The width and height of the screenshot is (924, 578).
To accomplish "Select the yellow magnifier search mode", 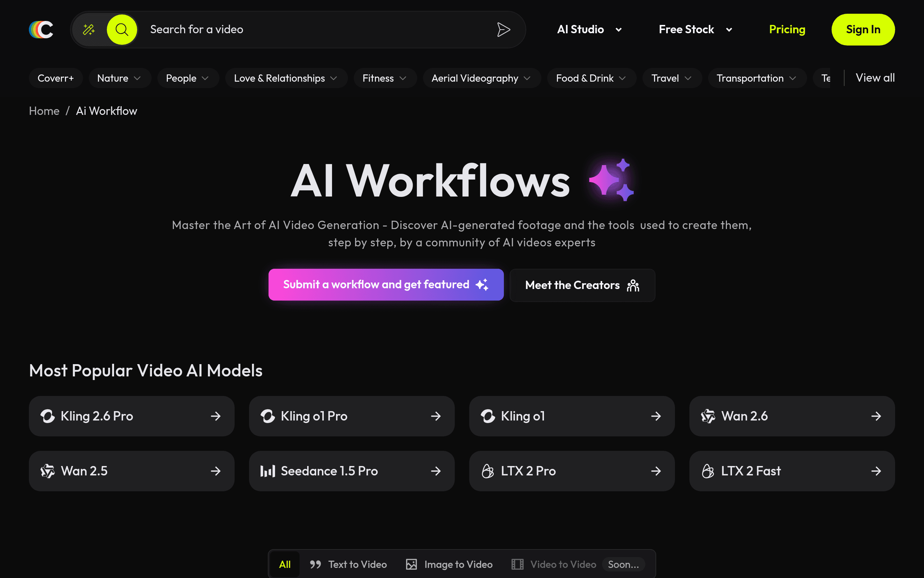I will (122, 29).
